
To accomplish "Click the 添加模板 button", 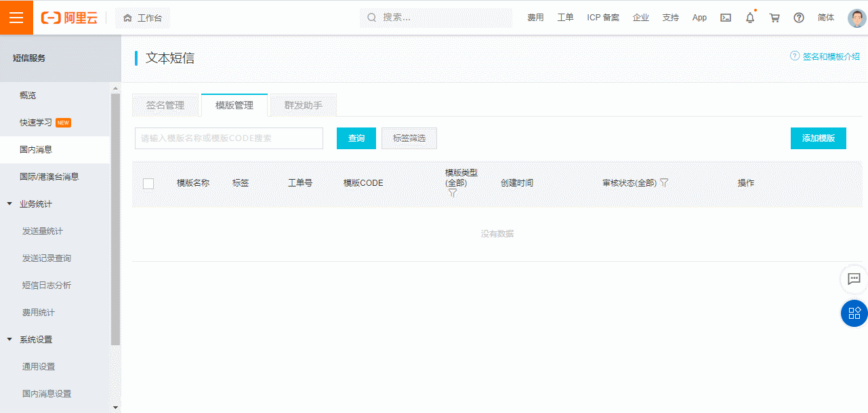I will point(818,138).
